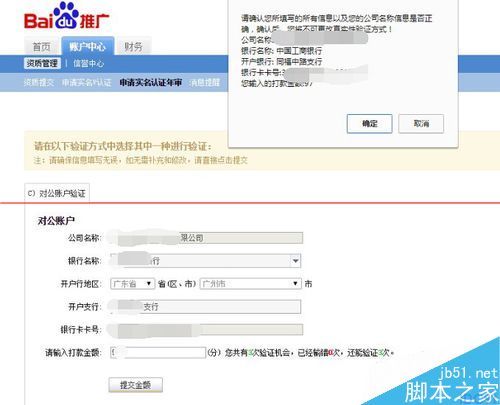Screen dimensions: 500x405
Task: Click the 请输入打款金额 input box
Action: coord(158,352)
